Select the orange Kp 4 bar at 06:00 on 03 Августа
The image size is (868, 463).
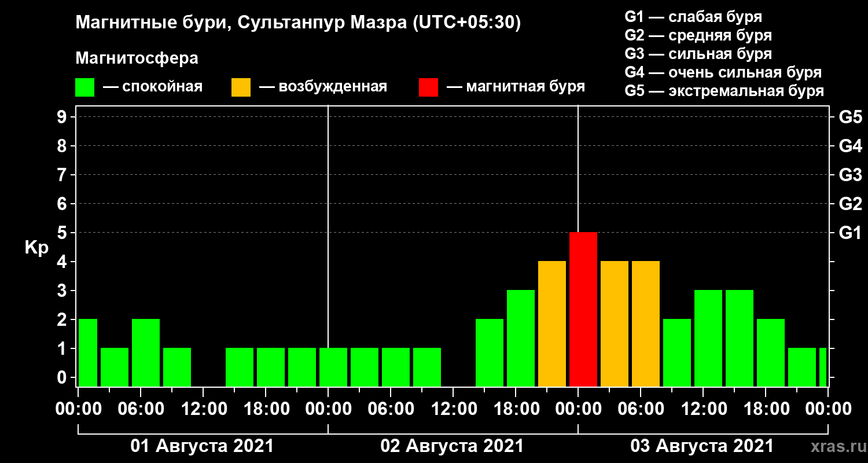click(646, 324)
